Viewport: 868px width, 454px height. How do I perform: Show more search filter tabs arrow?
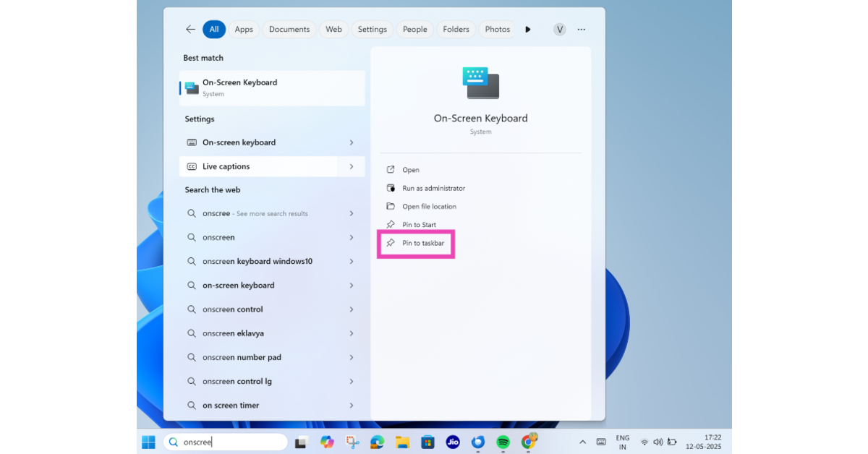528,30
